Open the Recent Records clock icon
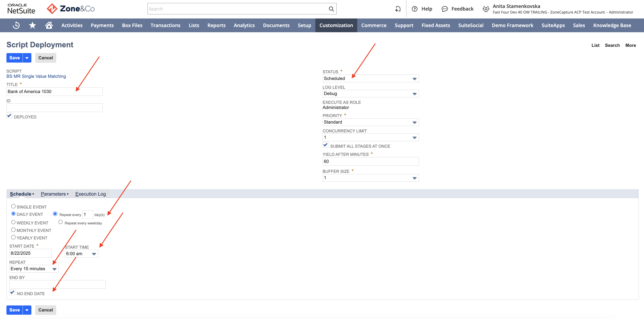The width and height of the screenshot is (644, 319). point(16,25)
